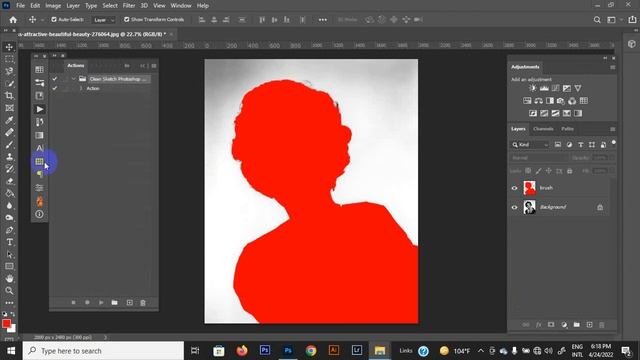Image resolution: width=640 pixels, height=360 pixels.
Task: Expand the Action item
Action: pos(81,88)
